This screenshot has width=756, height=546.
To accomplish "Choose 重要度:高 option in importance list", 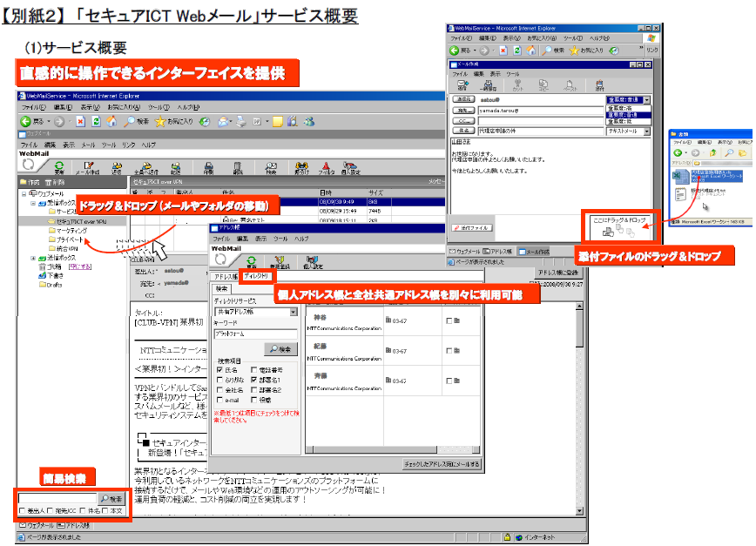I will (x=628, y=109).
